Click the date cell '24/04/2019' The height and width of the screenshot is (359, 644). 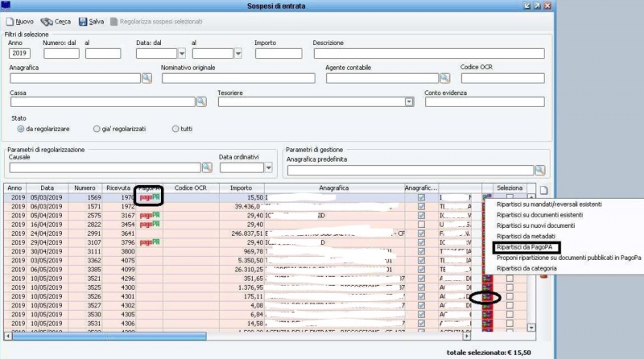coord(47,233)
